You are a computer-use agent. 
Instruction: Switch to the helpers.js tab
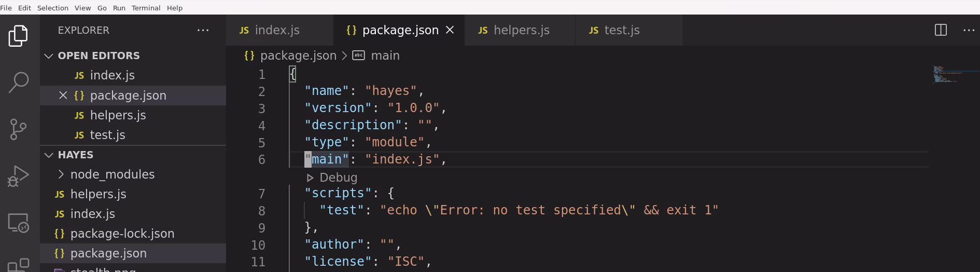tap(521, 30)
